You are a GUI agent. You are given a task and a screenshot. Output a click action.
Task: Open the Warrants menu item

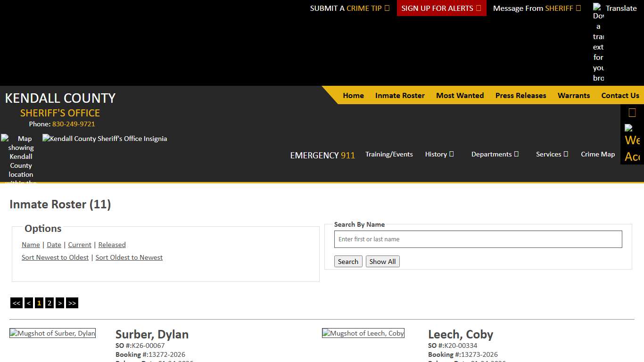[x=573, y=95]
